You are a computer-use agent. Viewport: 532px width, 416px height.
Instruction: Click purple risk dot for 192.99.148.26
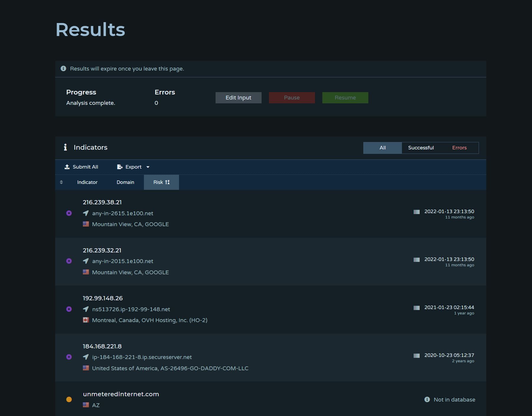coord(69,309)
